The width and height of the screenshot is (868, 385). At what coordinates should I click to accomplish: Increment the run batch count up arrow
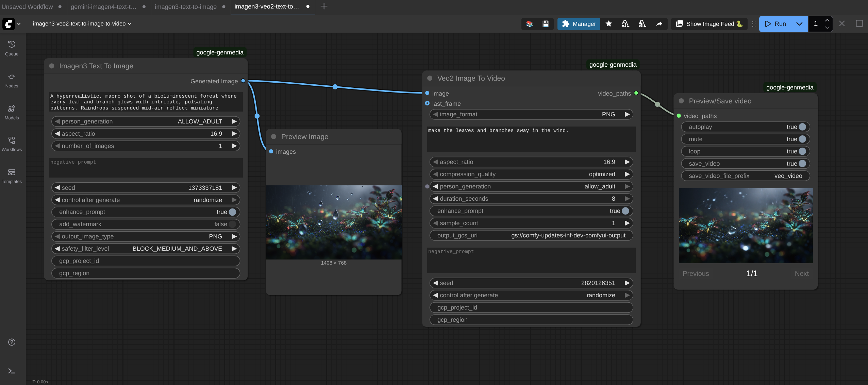[827, 20]
